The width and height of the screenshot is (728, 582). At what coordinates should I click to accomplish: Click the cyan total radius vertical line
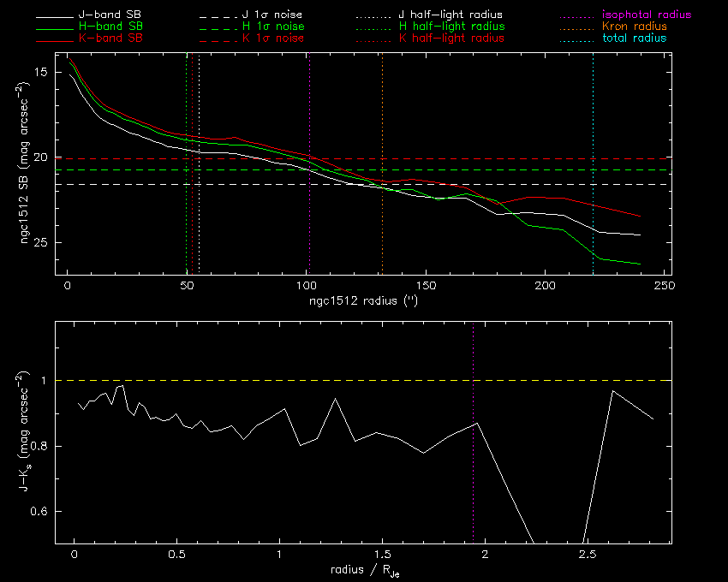click(593, 128)
